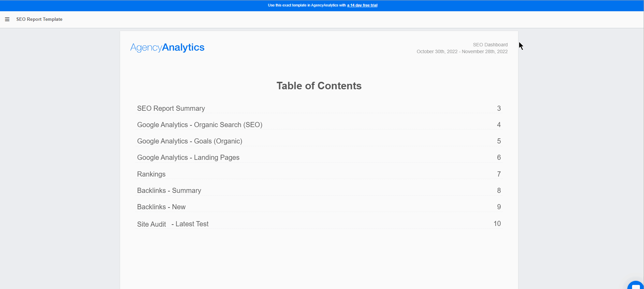Click the SEO Dashboard date range text
Image resolution: width=644 pixels, height=289 pixels.
coord(462,51)
